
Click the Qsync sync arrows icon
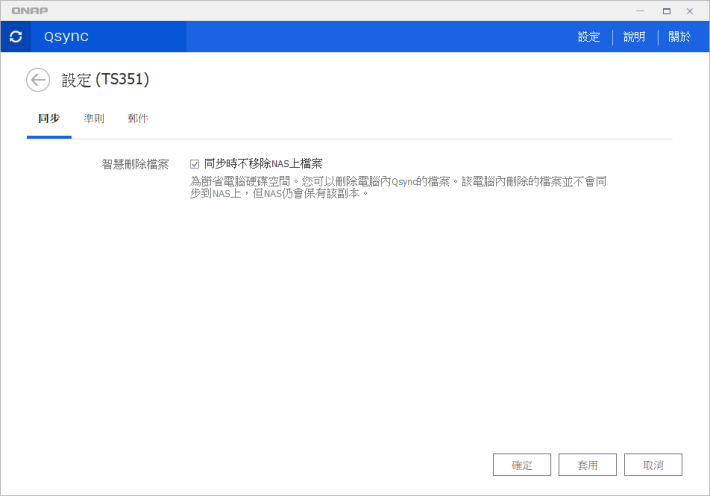click(16, 37)
